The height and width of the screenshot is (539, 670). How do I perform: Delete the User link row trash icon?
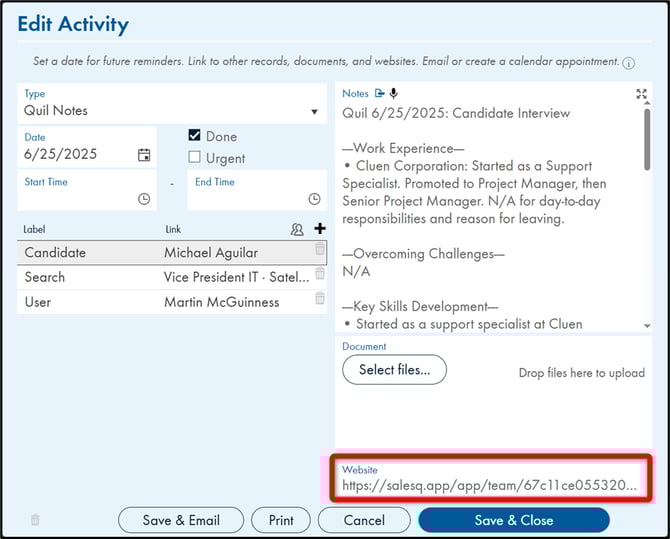point(320,299)
